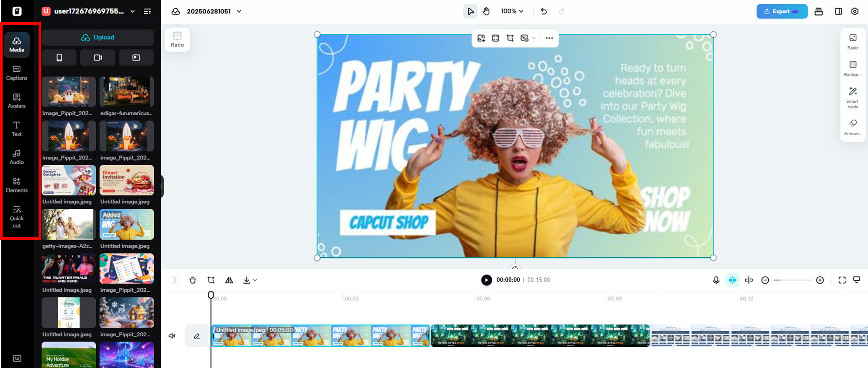Click the crop icon in the timeline toolbar
The width and height of the screenshot is (868, 368).
pos(211,280)
